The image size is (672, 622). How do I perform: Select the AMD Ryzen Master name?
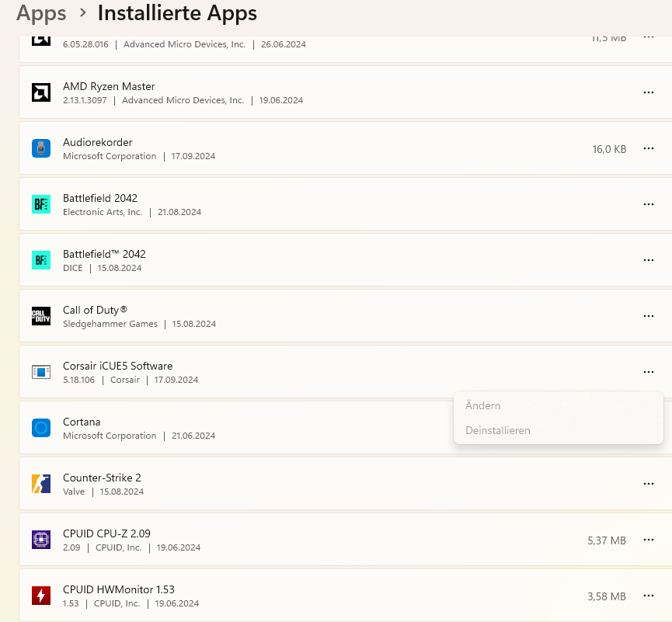tap(109, 86)
